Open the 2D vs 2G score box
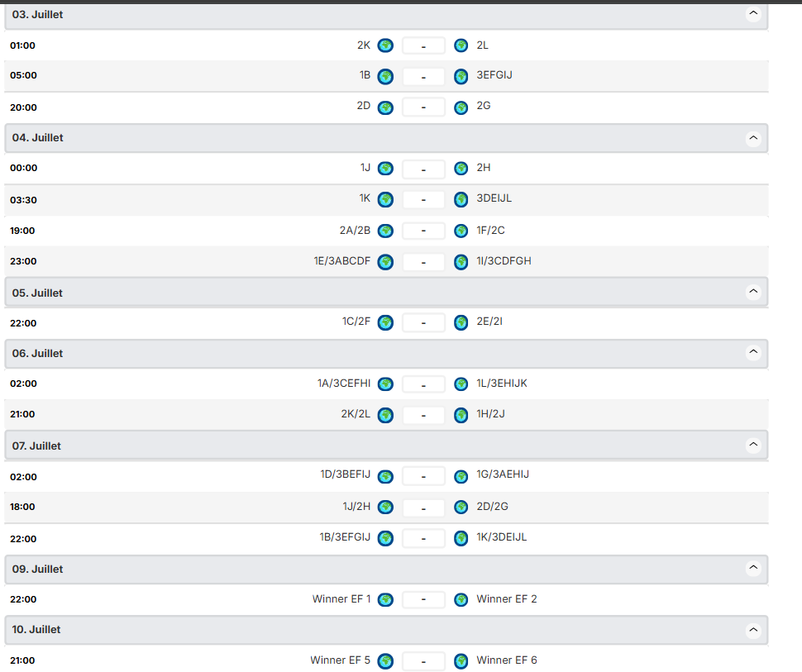The image size is (802, 672). (423, 107)
